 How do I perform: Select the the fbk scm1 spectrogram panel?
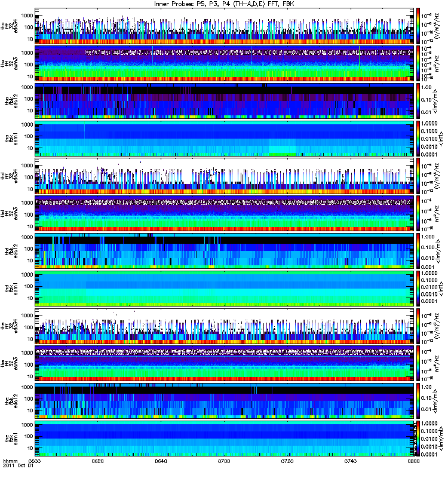pyautogui.click(x=225, y=439)
